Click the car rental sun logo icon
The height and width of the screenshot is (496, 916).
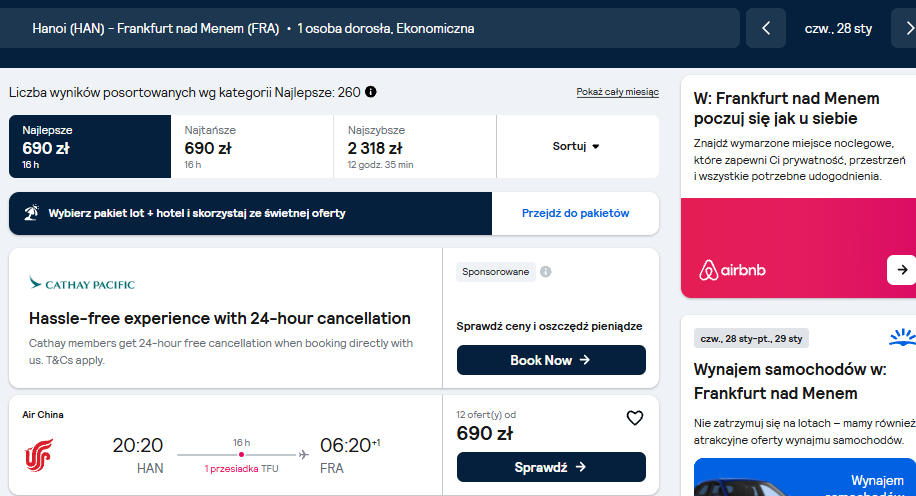tap(903, 337)
